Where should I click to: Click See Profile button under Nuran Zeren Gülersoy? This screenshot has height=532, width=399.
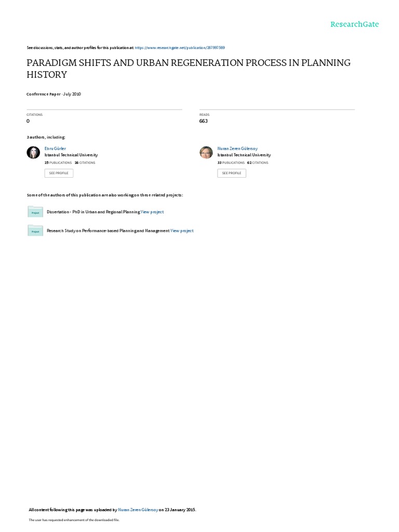232,173
